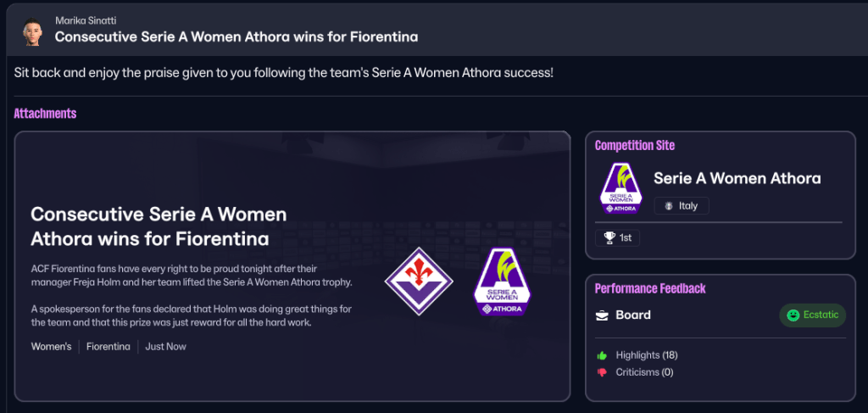View the Criticisms (0) text label

coord(644,372)
